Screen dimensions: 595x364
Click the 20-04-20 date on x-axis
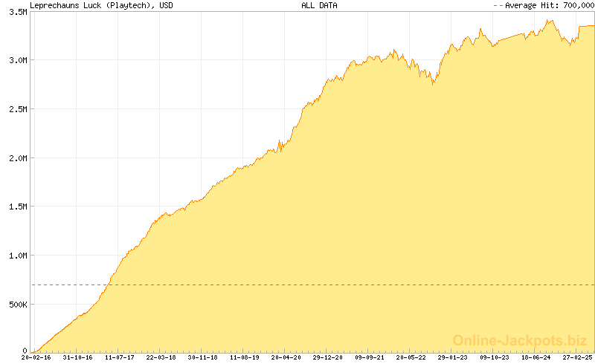tap(286, 358)
